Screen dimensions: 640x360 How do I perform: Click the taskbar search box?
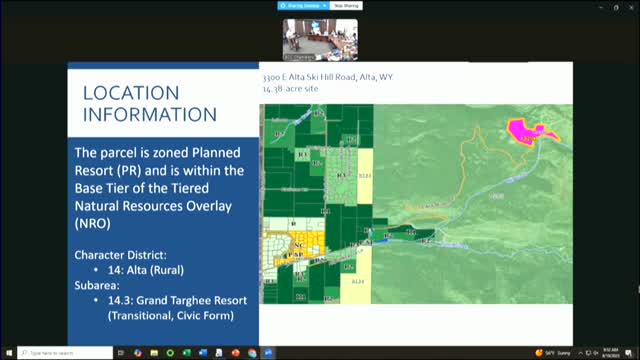tap(65, 353)
